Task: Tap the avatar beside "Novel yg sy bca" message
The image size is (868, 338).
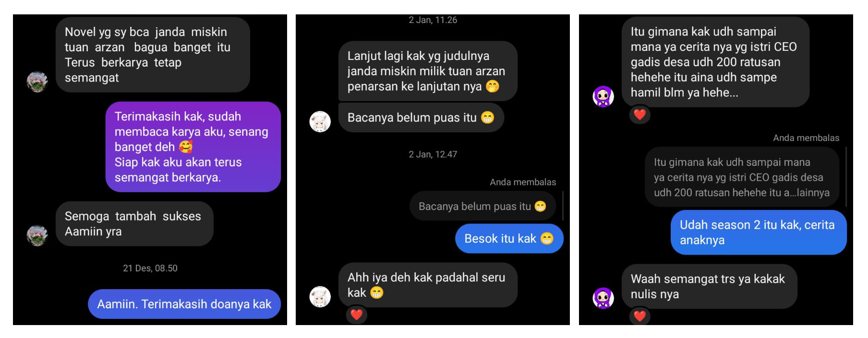Action: (x=37, y=82)
